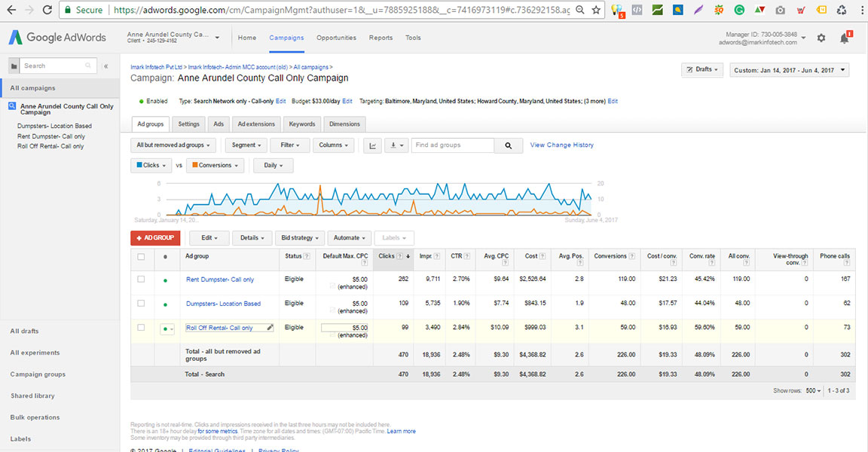The height and width of the screenshot is (452, 868).
Task: Collapse the left sidebar with the double-arrow
Action: [x=105, y=66]
